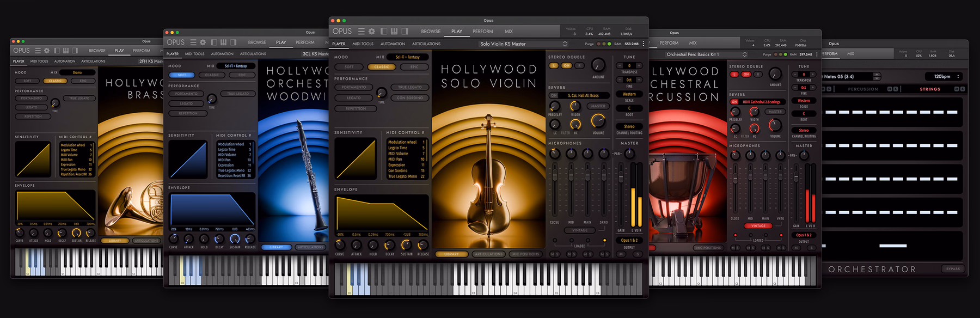Viewport: 980px width, 318px height.
Task: Open Articulations sub-tab in Solo Violin window
Action: coord(426,44)
